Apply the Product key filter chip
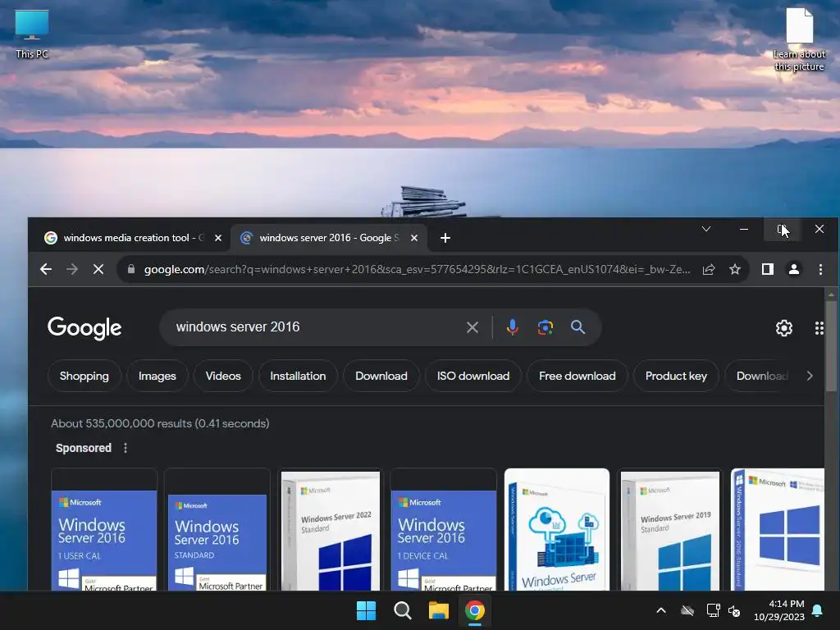 [x=676, y=376]
